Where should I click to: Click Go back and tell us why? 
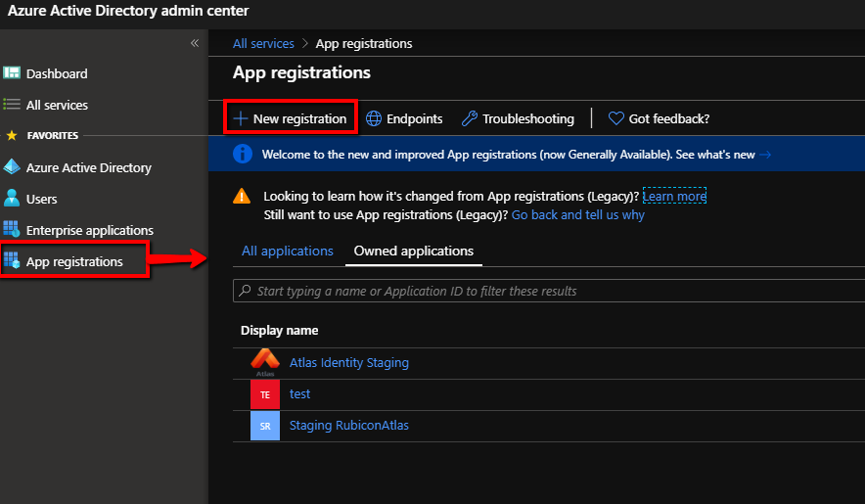(577, 214)
